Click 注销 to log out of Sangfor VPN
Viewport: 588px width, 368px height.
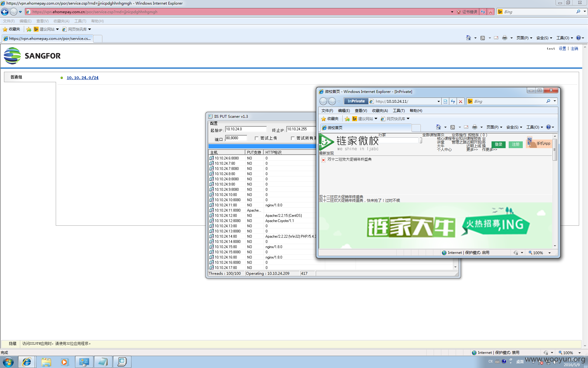coord(574,48)
